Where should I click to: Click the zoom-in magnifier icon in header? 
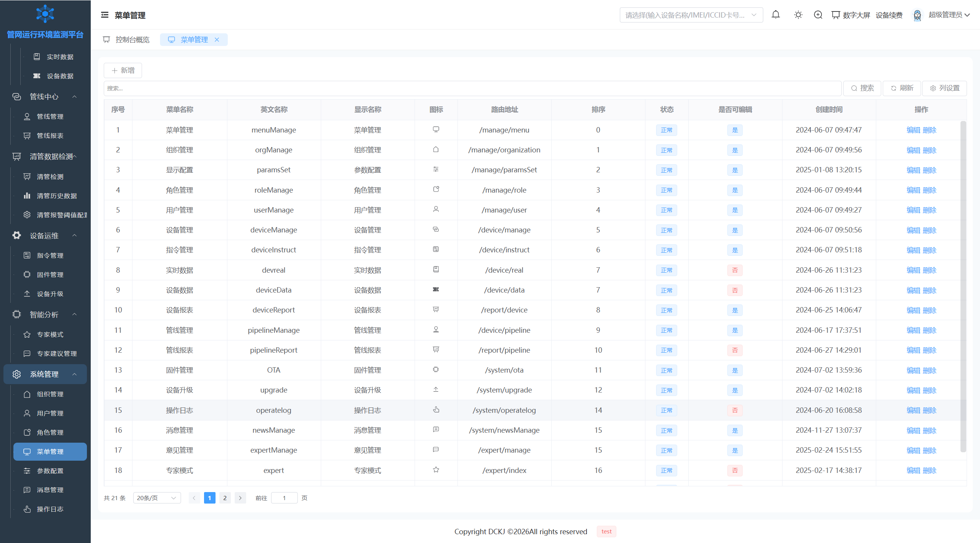coord(818,15)
